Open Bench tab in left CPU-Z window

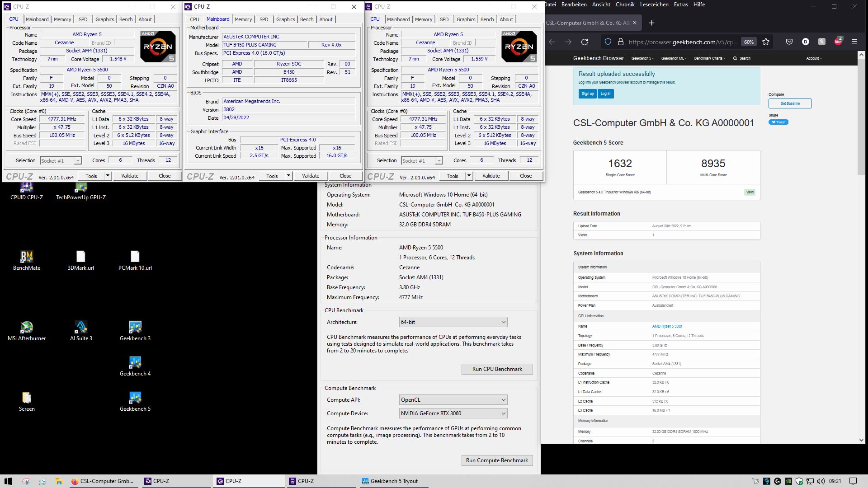click(126, 19)
